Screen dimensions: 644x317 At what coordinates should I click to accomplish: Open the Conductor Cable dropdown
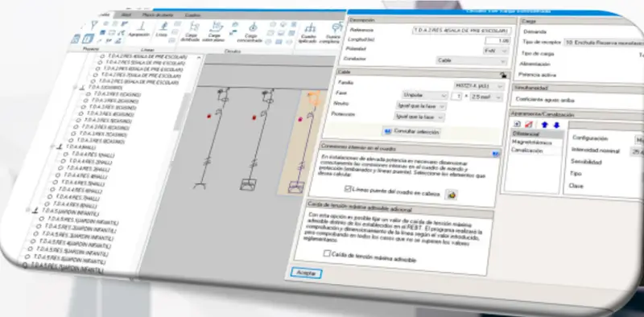pos(472,61)
